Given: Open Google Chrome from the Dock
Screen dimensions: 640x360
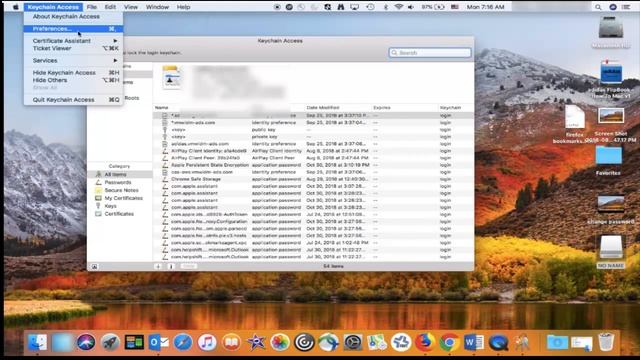Looking at the screenshot, I should [x=449, y=342].
